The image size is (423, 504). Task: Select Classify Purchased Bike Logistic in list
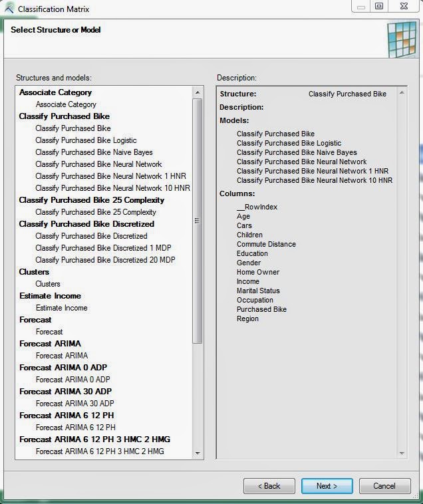(x=86, y=140)
